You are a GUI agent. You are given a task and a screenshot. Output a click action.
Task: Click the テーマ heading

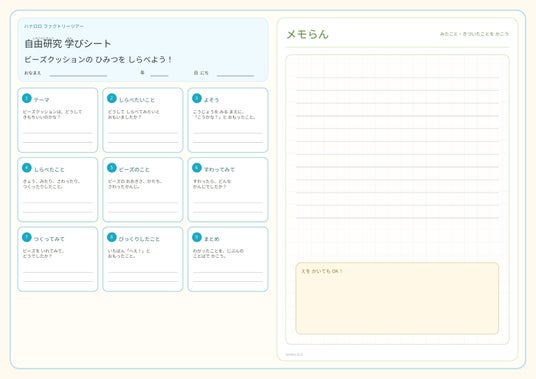(42, 100)
